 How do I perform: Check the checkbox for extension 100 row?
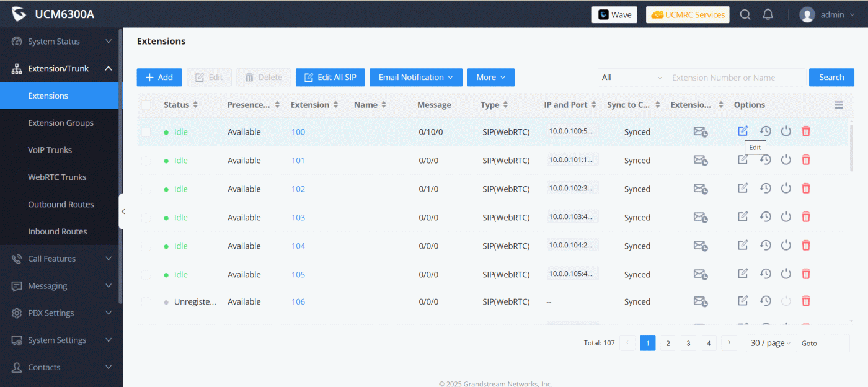point(146,132)
